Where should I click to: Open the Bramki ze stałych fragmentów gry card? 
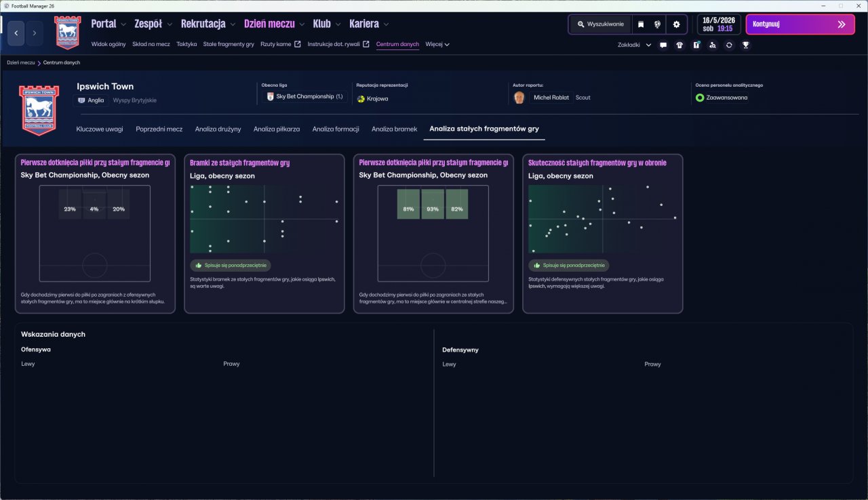[x=264, y=234]
